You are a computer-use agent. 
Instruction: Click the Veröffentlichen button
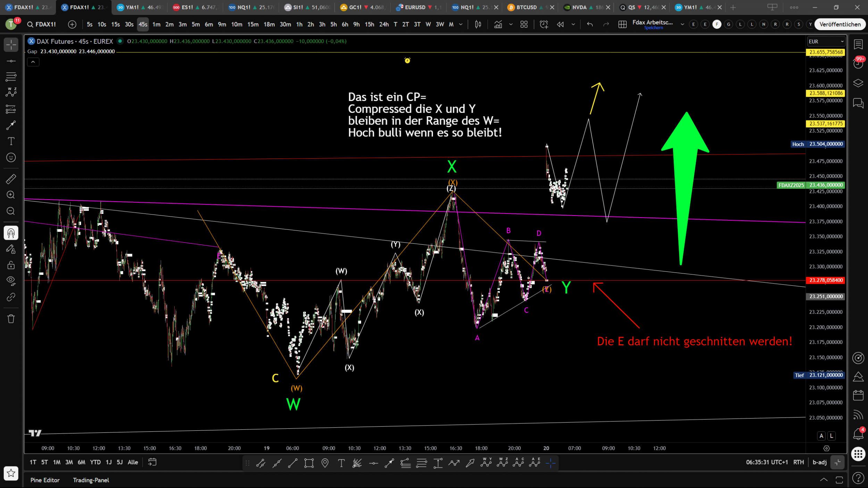click(840, 24)
